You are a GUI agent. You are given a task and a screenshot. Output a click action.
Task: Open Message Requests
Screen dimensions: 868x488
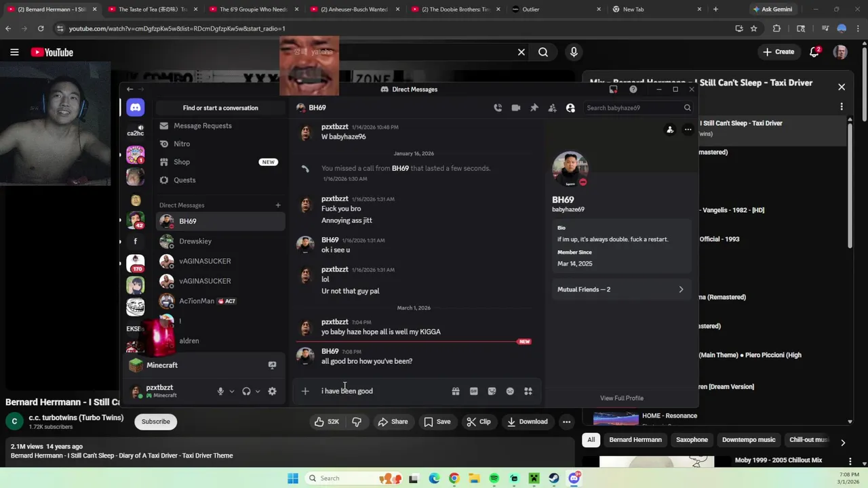pos(220,126)
